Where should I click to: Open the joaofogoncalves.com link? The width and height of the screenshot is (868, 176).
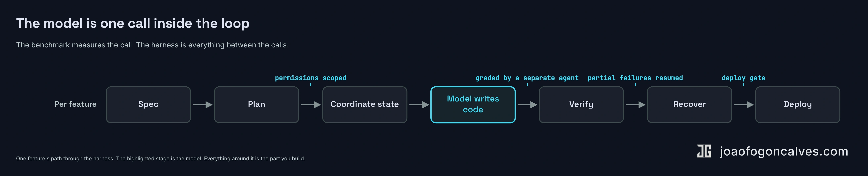784,151
